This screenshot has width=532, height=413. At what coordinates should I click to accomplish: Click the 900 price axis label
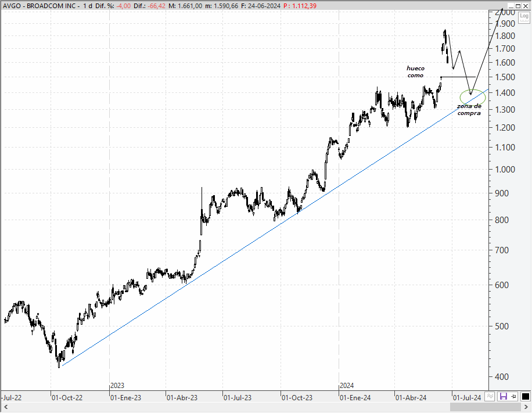click(502, 193)
